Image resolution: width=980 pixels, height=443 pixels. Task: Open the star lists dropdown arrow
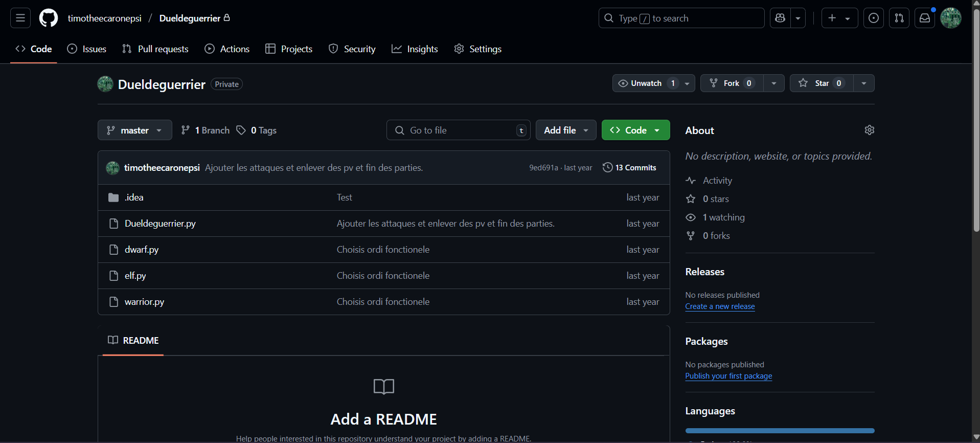pyautogui.click(x=864, y=83)
